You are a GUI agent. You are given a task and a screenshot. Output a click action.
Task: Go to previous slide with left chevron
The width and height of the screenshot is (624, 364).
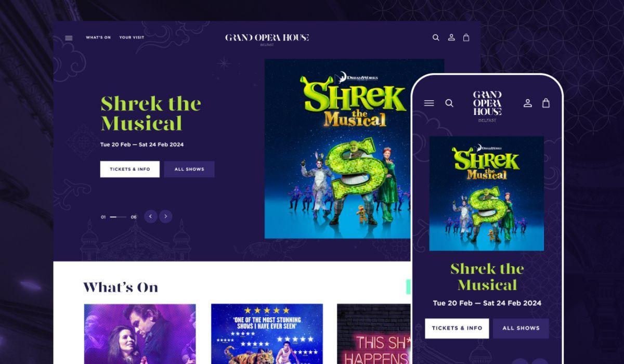(x=151, y=216)
